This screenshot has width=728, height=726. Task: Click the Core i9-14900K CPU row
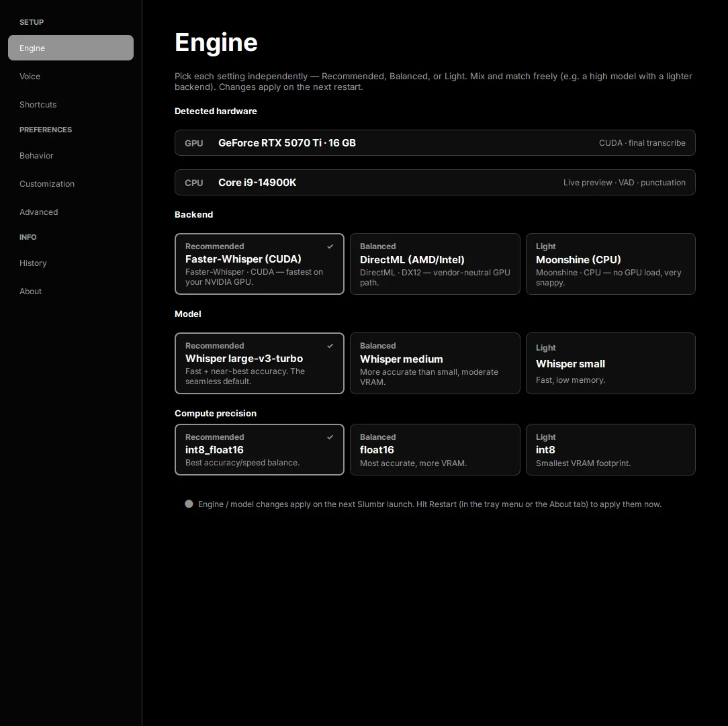click(435, 183)
